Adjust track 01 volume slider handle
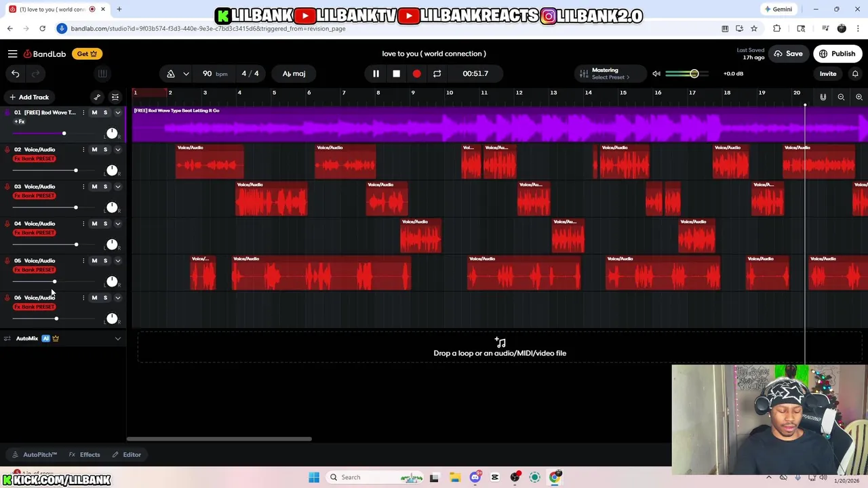 (64, 134)
